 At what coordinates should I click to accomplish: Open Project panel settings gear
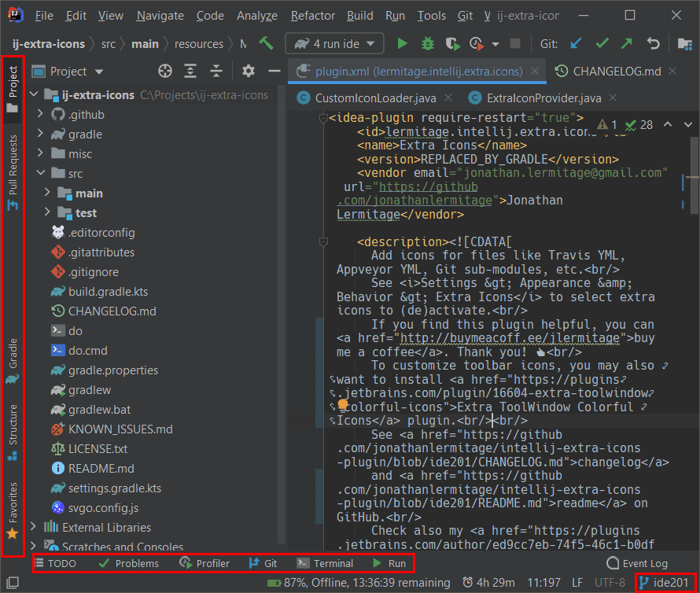coord(249,72)
